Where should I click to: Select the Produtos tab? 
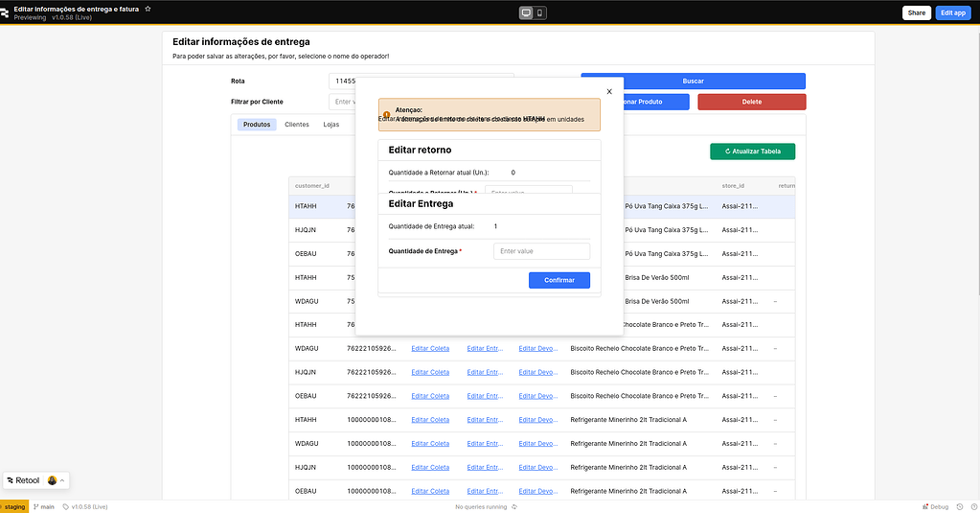256,125
